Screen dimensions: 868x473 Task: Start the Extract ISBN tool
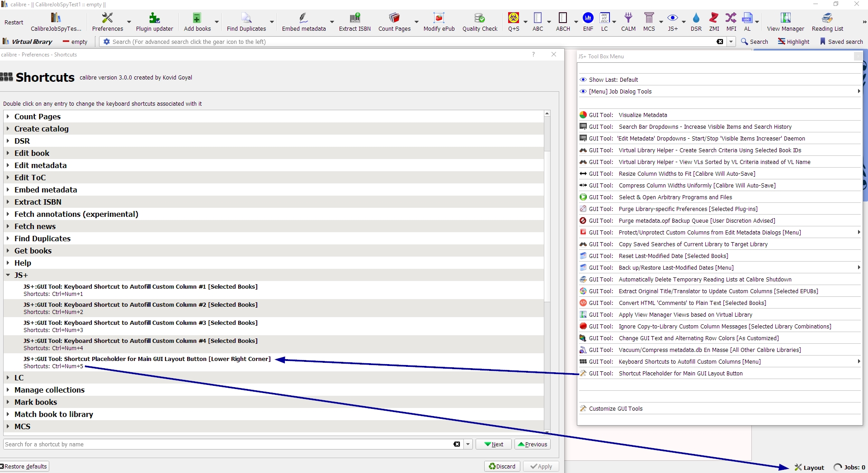(x=355, y=22)
